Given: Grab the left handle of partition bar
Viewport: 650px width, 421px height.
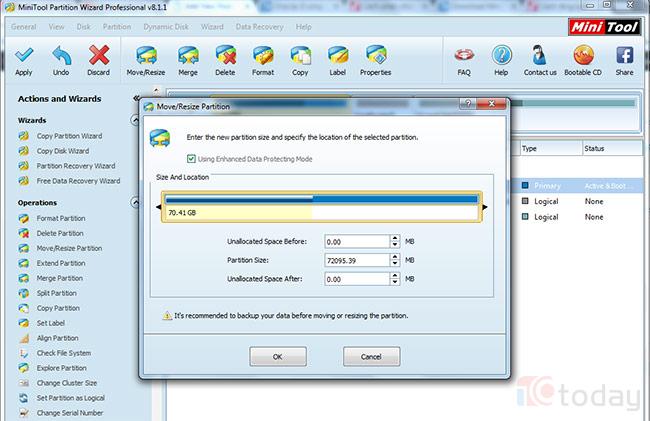Looking at the screenshot, I should pyautogui.click(x=158, y=207).
